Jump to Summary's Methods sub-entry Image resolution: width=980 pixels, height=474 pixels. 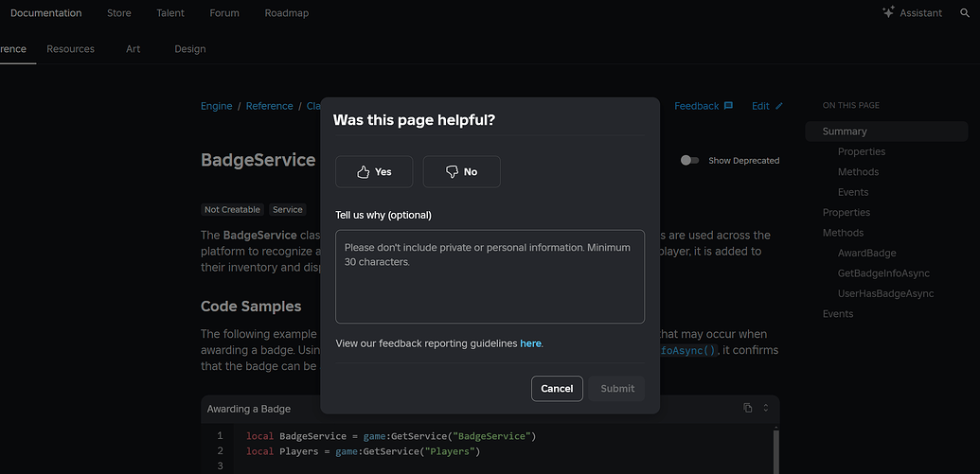(x=858, y=172)
